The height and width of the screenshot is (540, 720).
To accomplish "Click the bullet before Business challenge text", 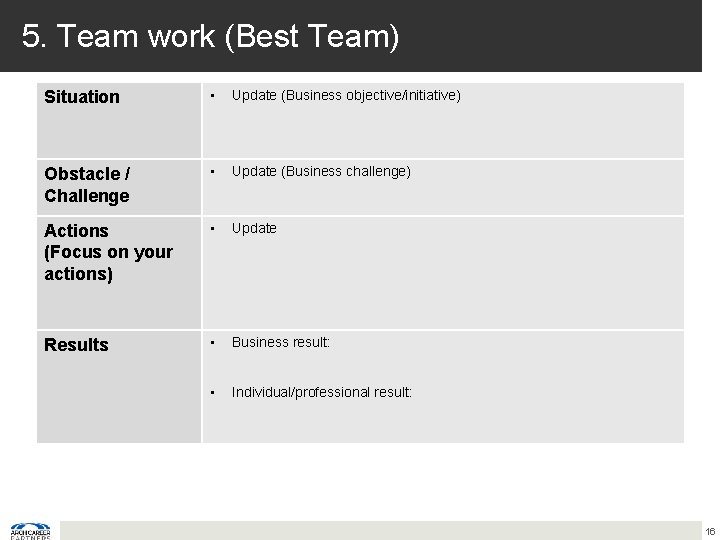I will tap(211, 171).
